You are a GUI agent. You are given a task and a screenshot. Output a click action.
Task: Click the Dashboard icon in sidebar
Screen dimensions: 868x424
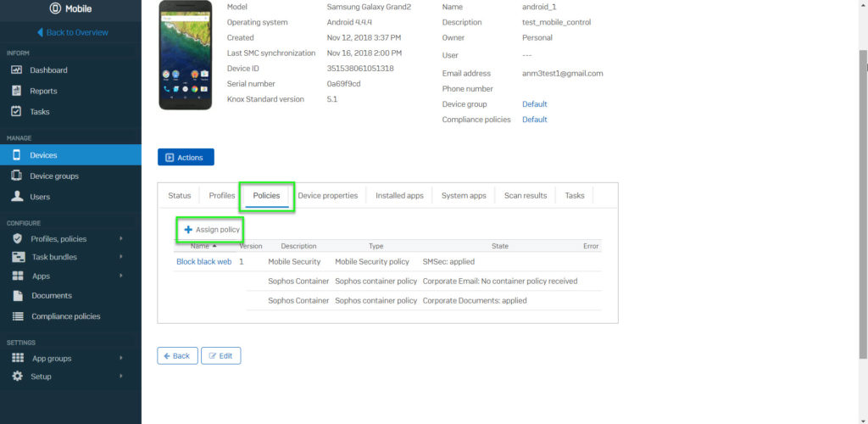click(17, 70)
